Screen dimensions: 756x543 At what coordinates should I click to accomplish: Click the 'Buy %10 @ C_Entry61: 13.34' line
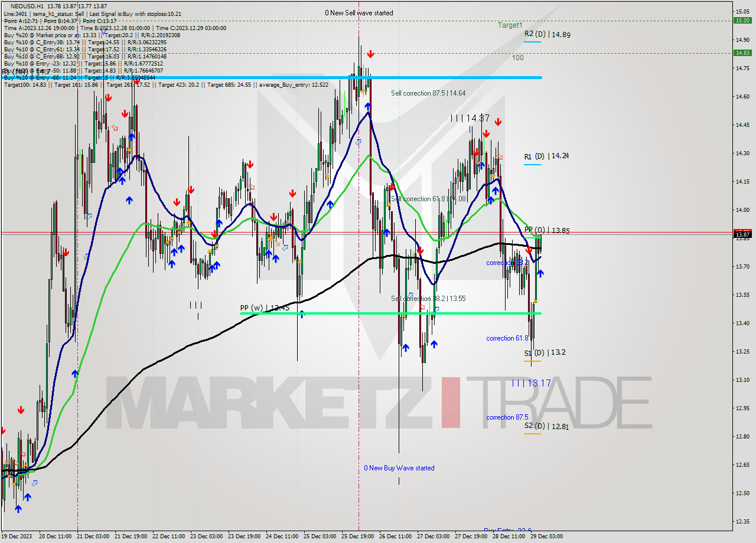tap(85, 49)
